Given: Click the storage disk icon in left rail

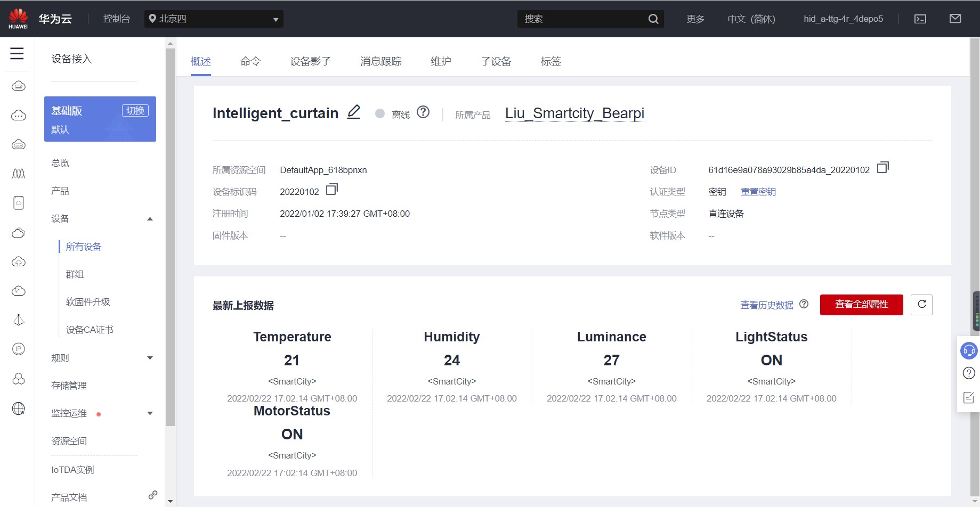Looking at the screenshot, I should point(19,203).
